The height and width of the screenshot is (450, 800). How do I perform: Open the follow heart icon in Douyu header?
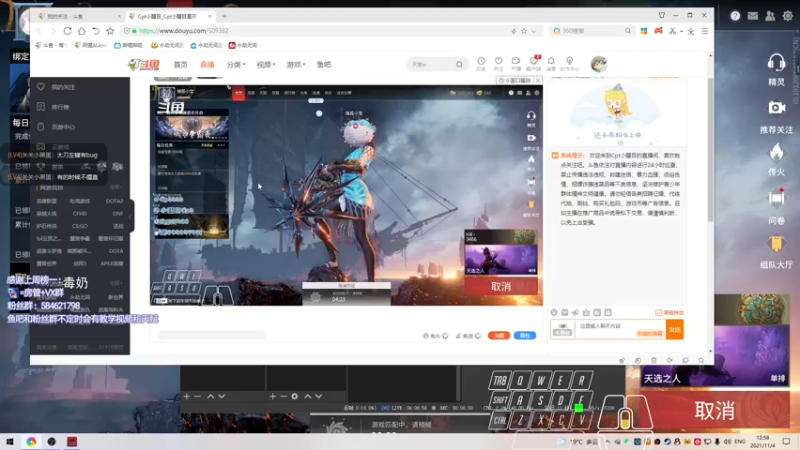[498, 64]
